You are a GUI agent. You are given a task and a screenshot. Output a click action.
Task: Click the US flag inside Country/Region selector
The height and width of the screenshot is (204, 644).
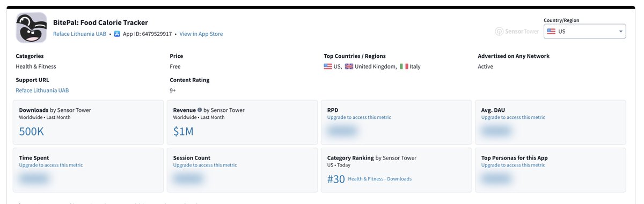click(551, 32)
